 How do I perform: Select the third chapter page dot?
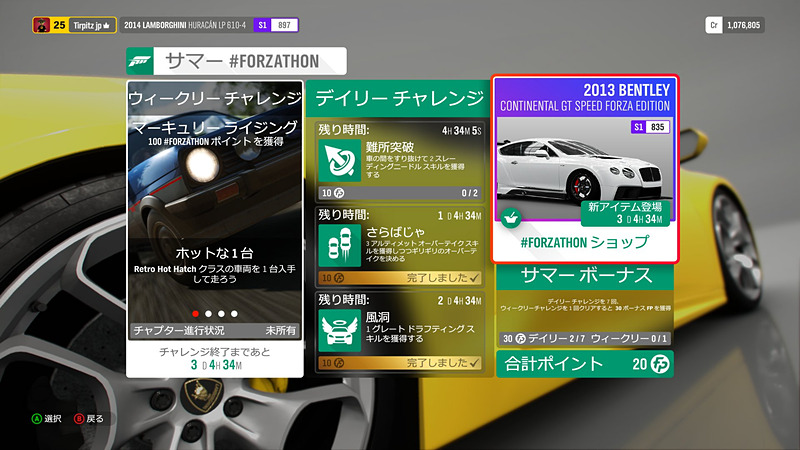(x=221, y=314)
